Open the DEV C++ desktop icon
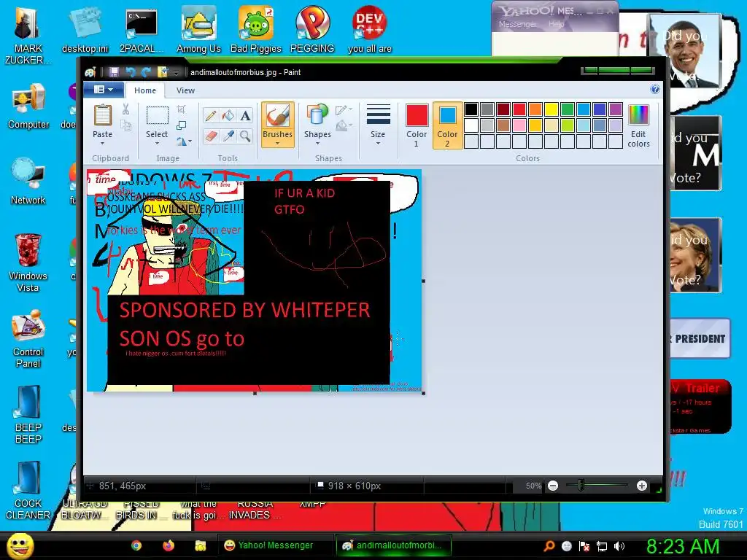Screen dimensions: 747x560 point(370,29)
